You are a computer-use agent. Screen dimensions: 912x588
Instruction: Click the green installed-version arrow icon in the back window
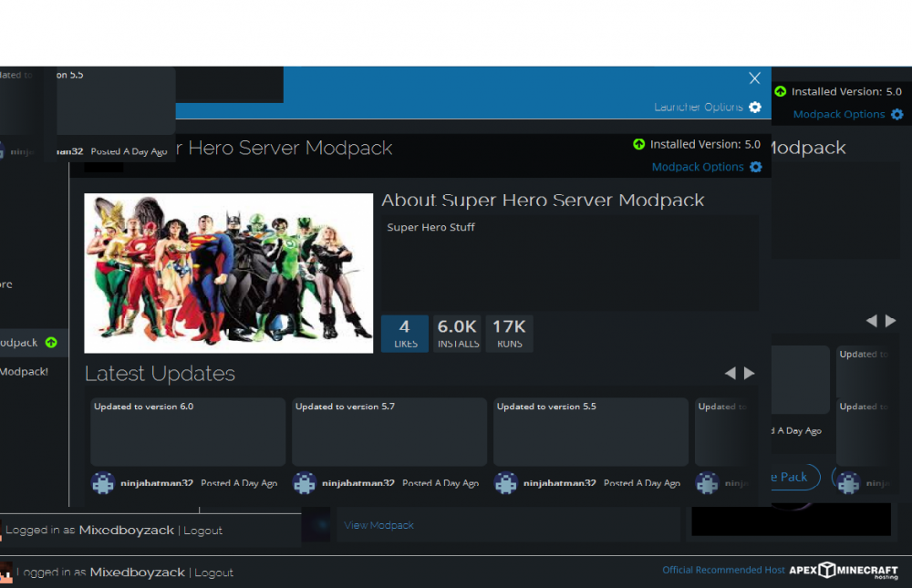pyautogui.click(x=781, y=91)
